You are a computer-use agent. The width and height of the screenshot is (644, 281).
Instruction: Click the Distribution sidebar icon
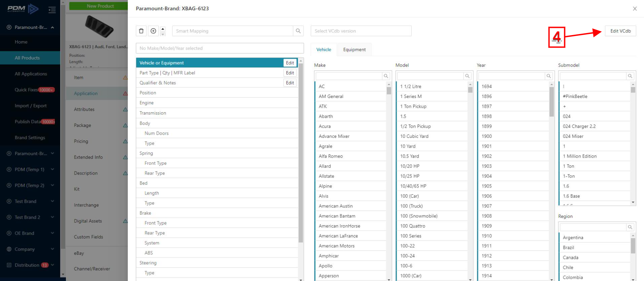[x=9, y=265]
